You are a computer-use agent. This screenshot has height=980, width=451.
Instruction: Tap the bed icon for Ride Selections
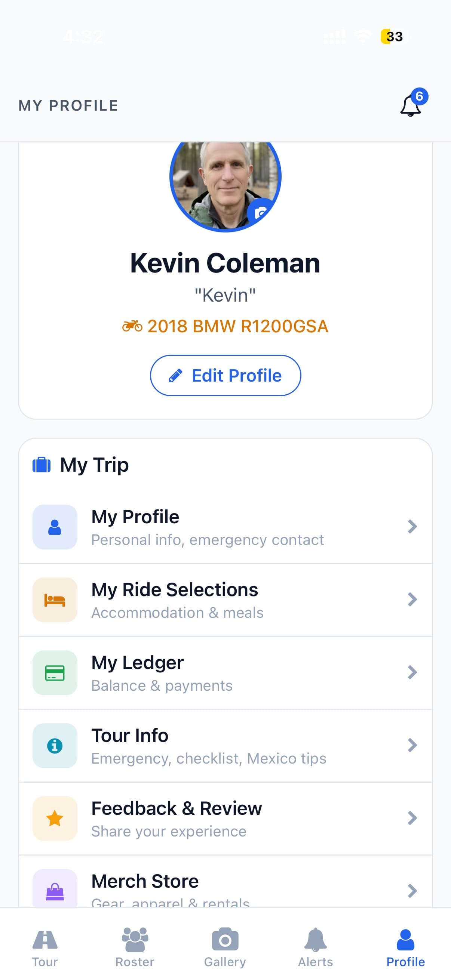click(55, 600)
